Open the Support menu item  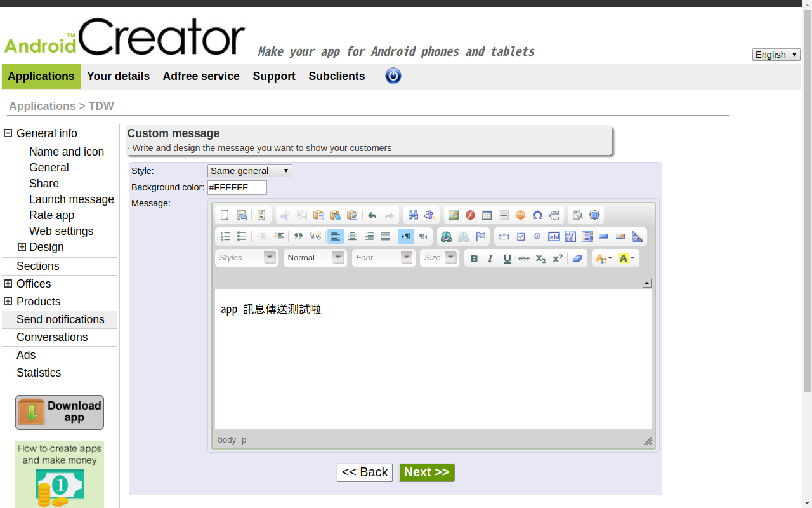tap(274, 76)
